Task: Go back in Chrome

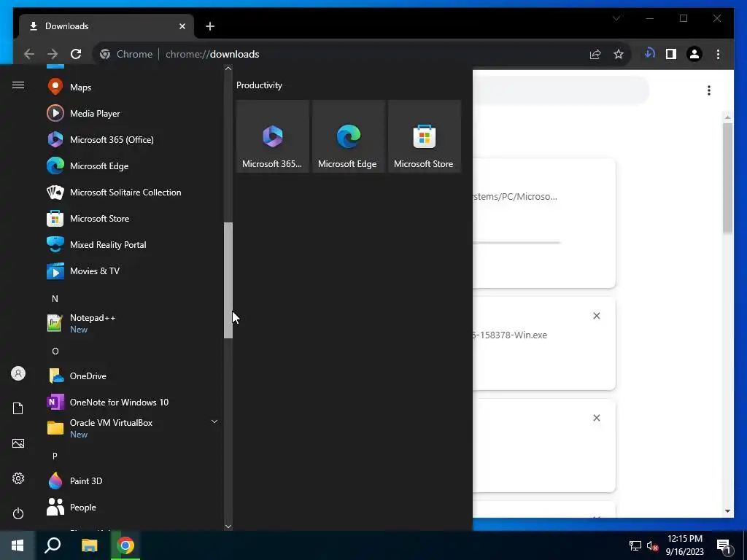Action: [x=29, y=54]
